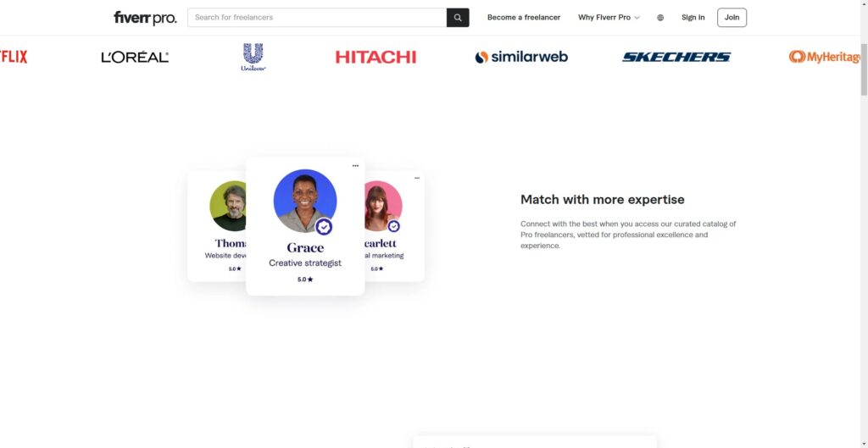
Task: Click Grace's 5.0 star rating
Action: (305, 279)
